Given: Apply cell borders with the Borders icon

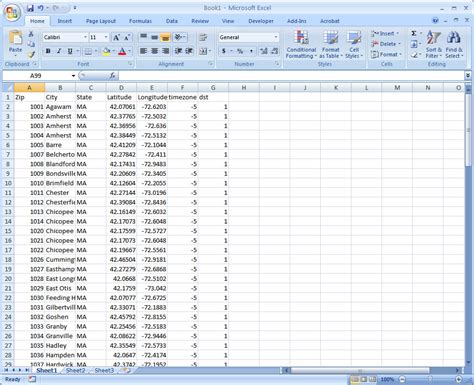Looking at the screenshot, I should click(88, 51).
